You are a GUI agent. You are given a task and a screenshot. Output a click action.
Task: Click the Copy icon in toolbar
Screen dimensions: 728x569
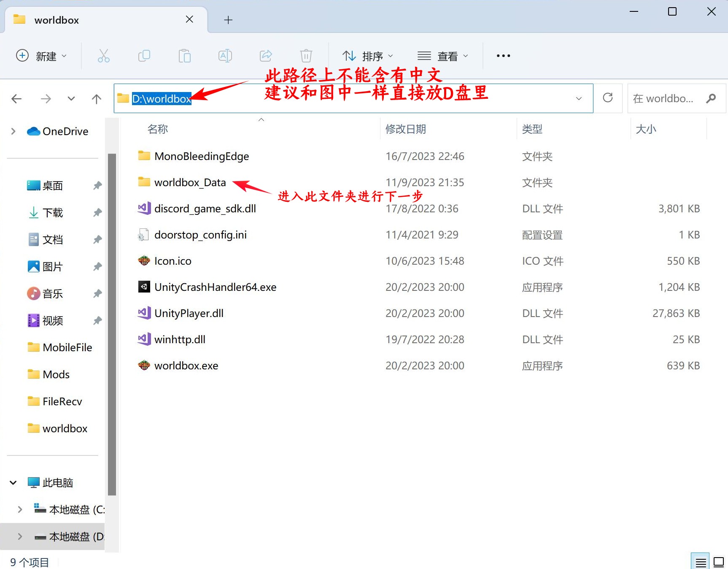pos(144,56)
